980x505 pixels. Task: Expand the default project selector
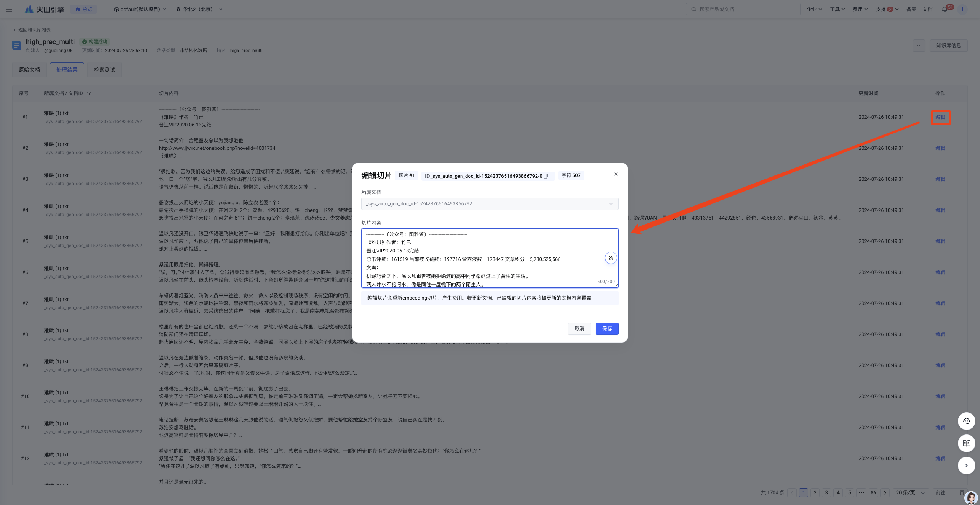140,9
